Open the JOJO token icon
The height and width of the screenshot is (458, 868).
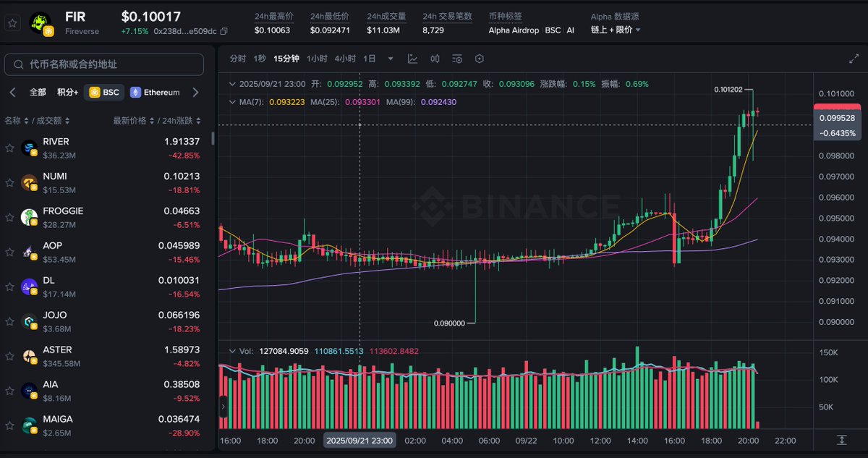29,321
